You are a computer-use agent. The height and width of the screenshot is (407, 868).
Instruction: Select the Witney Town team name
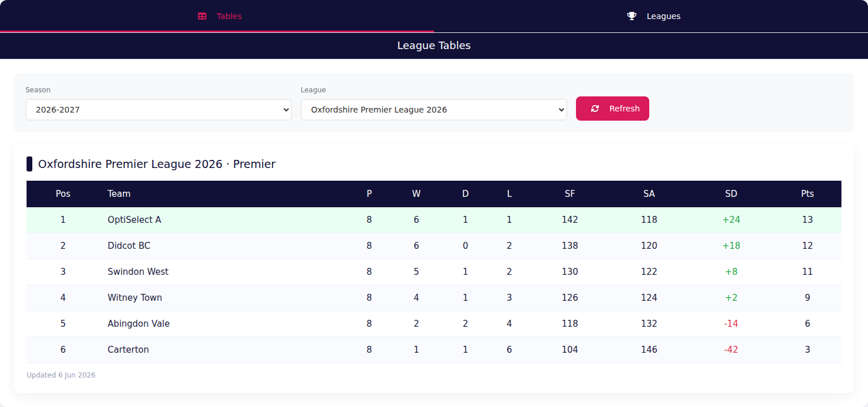pyautogui.click(x=134, y=298)
